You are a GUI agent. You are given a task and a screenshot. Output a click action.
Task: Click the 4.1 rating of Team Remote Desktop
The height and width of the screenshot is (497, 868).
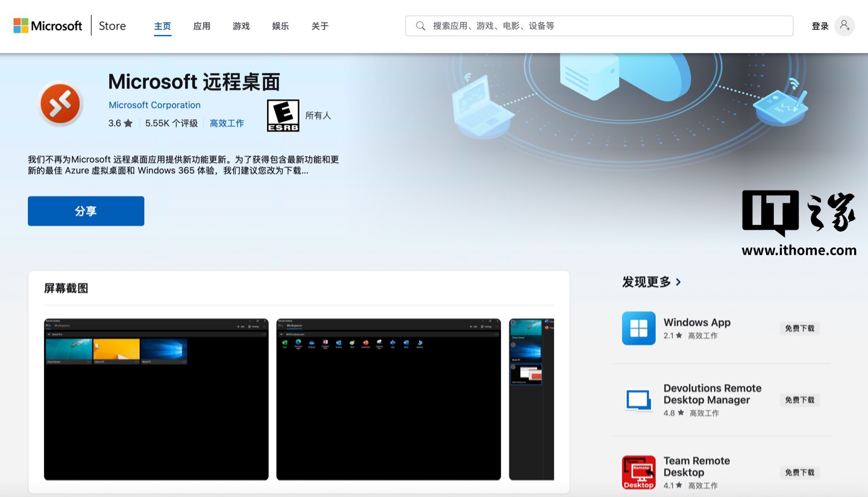673,485
